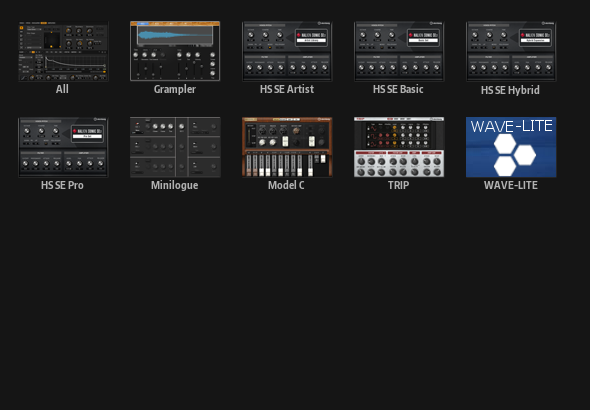Viewport: 590px width, 410px height.
Task: Choose the Minilogue synth thumbnail
Action: tap(175, 147)
